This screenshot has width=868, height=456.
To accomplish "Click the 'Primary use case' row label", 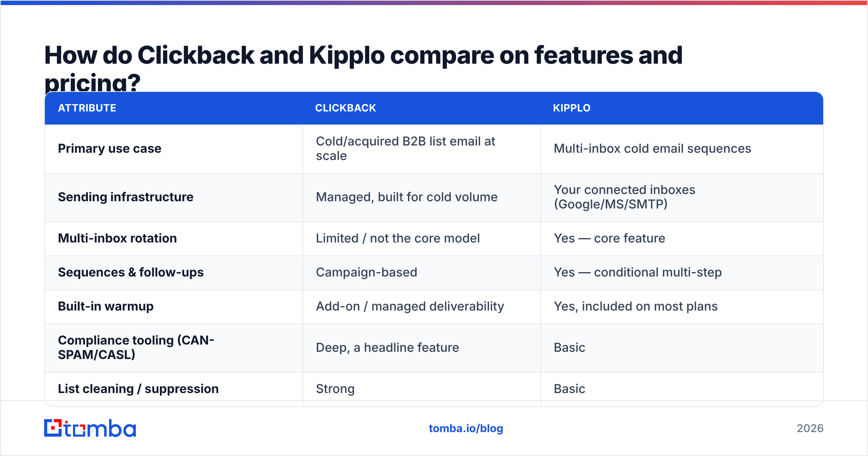I will [110, 148].
